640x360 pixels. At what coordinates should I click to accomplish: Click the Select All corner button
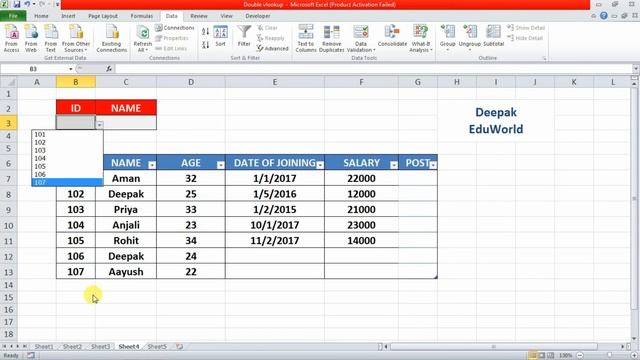coord(9,82)
